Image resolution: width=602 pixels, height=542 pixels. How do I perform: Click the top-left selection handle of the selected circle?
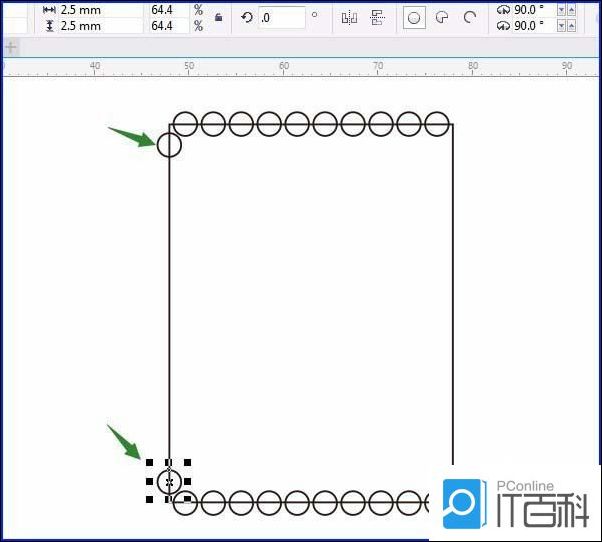point(149,463)
